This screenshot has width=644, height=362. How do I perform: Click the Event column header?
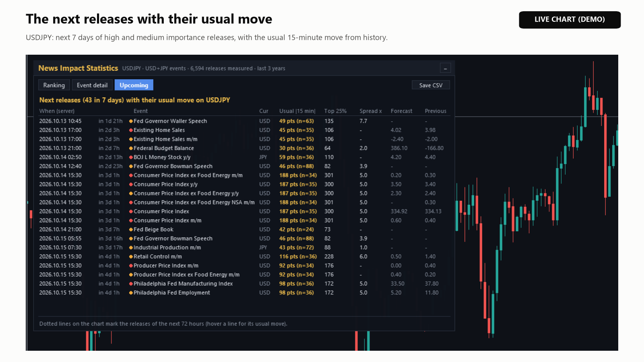(140, 111)
